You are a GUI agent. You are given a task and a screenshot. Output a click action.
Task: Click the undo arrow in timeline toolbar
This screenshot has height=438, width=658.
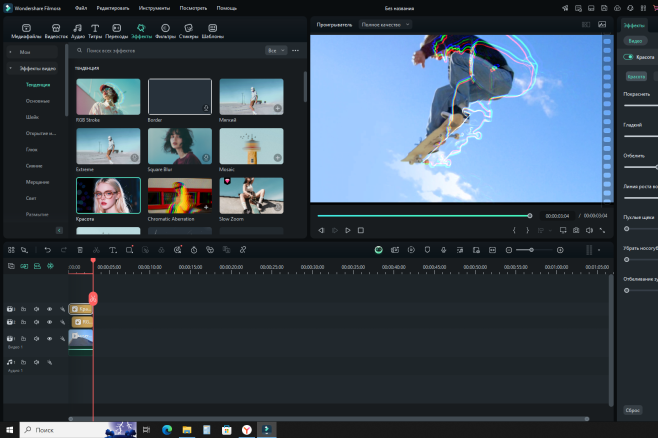(x=47, y=250)
